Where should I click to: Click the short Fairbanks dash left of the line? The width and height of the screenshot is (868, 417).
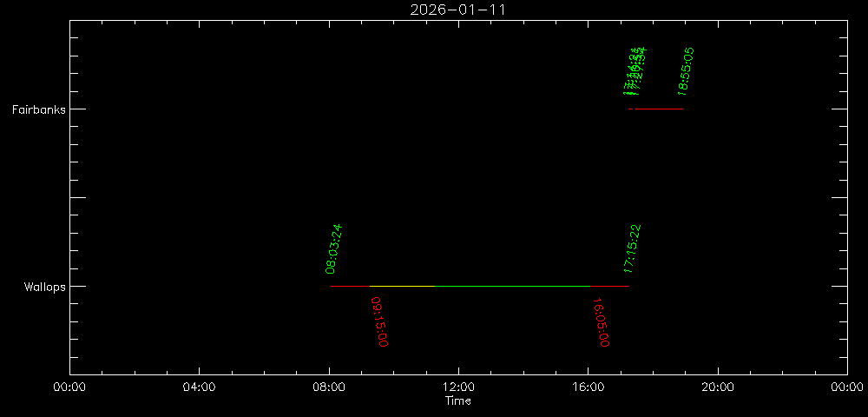tap(631, 109)
